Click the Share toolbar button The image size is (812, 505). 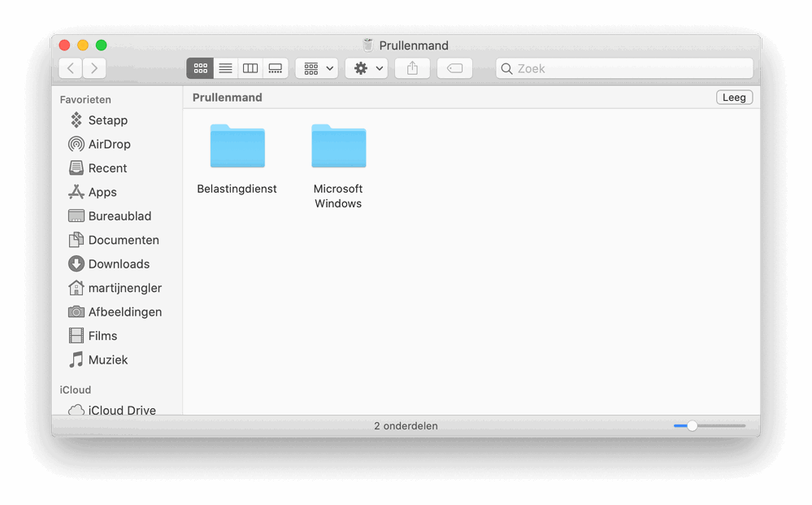pos(412,68)
